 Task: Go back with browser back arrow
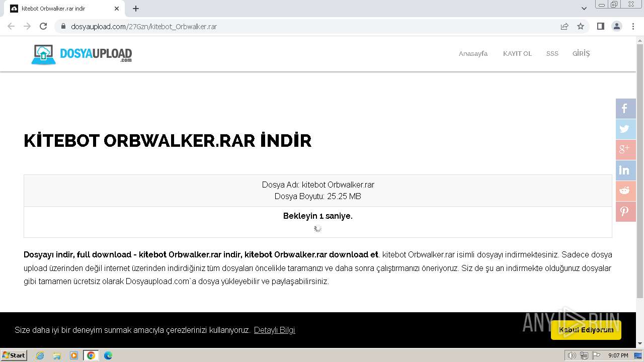coord(11,26)
